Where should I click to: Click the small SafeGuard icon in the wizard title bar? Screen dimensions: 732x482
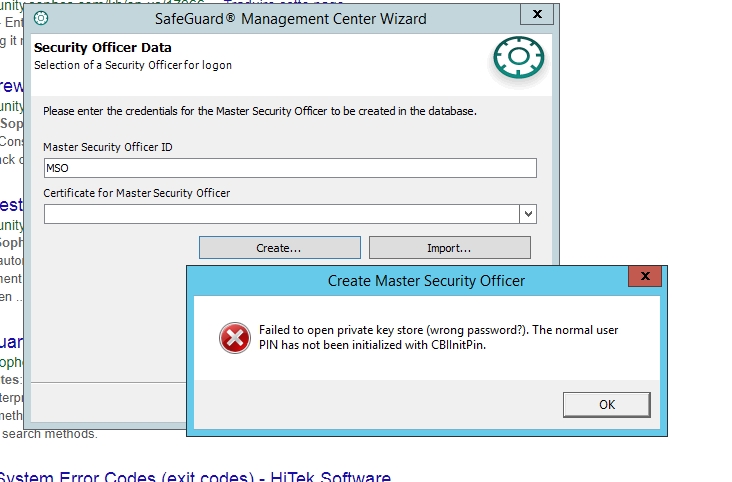(x=41, y=18)
